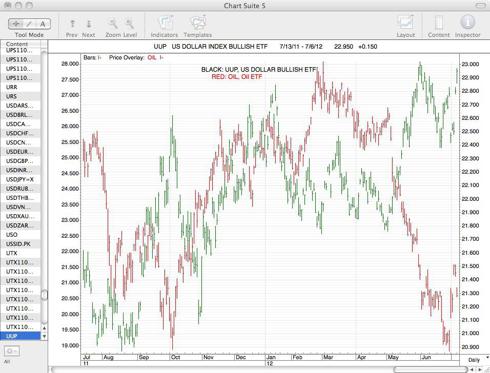Click the symbol list vertical scrollbar thumb
Screen dimensions: 490x373
44,295
